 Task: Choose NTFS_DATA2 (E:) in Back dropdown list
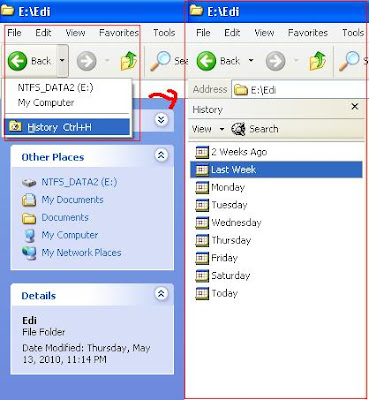[56, 88]
